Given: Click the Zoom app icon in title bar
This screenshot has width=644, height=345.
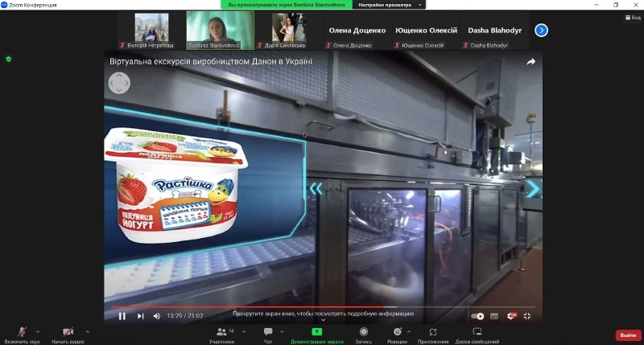Looking at the screenshot, I should coord(4,5).
